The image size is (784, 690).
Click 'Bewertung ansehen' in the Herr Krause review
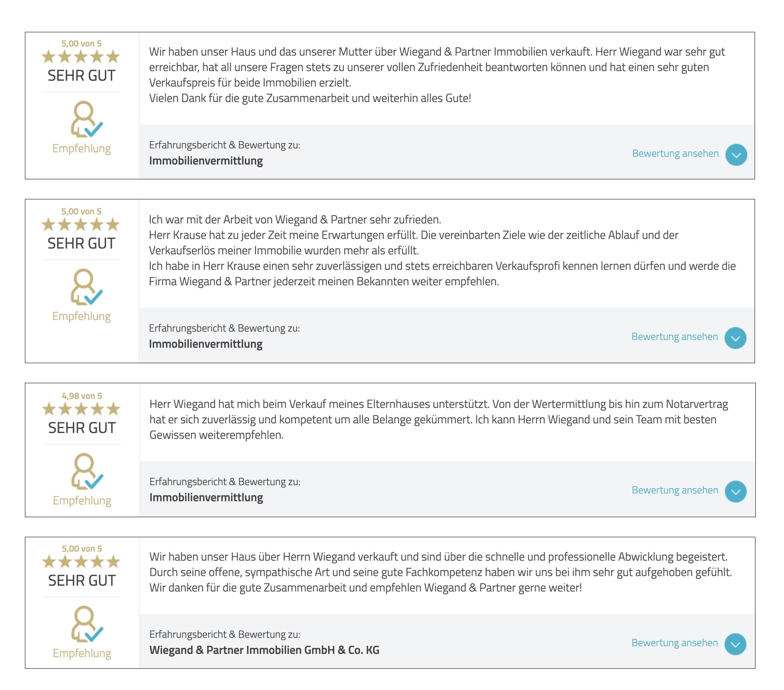tap(675, 337)
